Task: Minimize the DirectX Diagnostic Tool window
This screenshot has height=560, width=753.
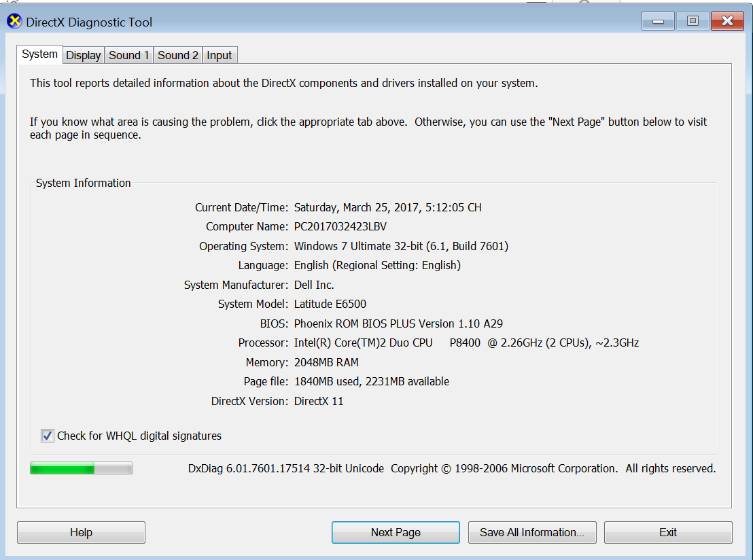Action: (658, 22)
